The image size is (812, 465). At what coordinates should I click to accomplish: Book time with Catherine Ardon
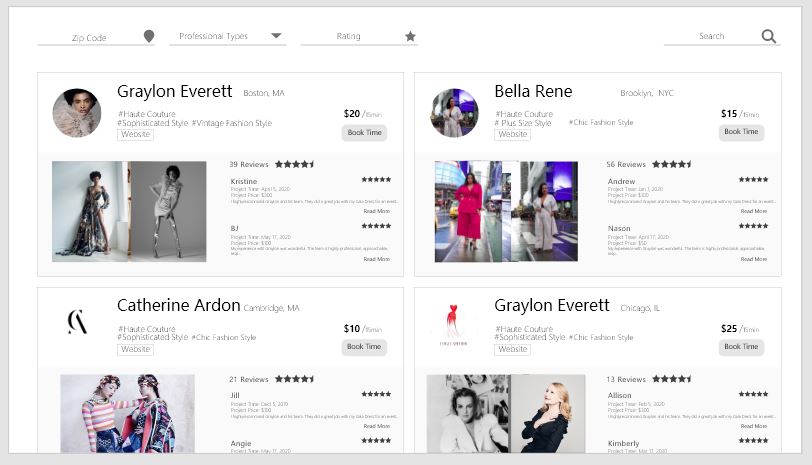click(363, 347)
